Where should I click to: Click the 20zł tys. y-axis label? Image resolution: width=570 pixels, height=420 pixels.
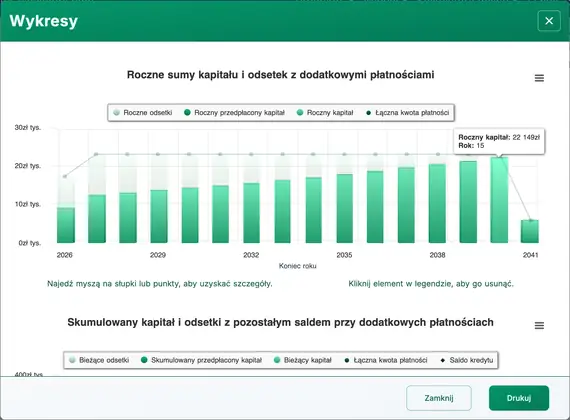pos(28,166)
